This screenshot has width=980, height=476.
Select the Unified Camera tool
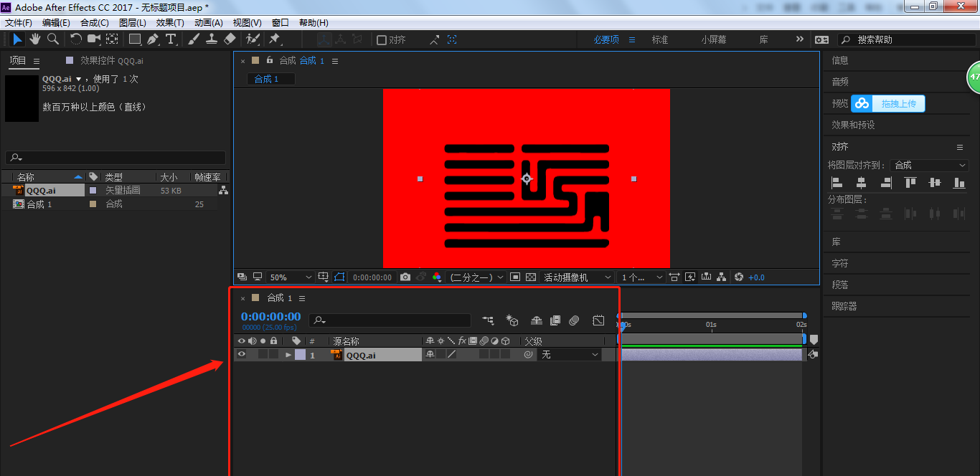click(94, 39)
